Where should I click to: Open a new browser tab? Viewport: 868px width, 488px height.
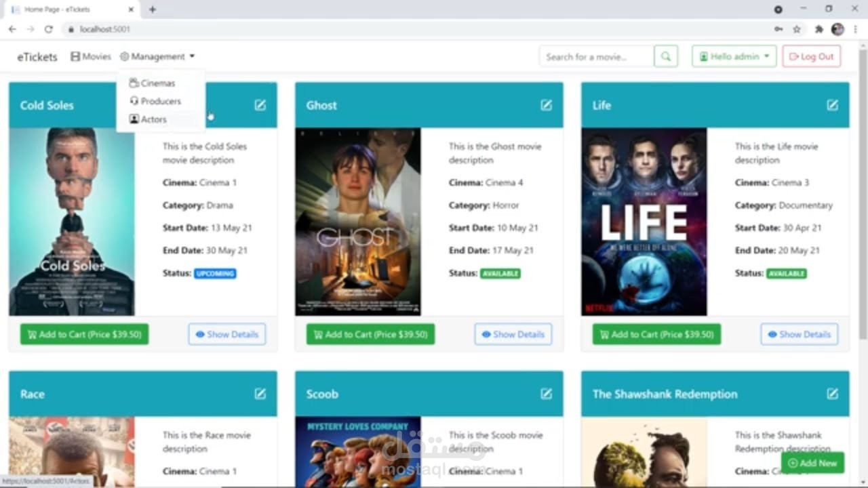tap(153, 9)
